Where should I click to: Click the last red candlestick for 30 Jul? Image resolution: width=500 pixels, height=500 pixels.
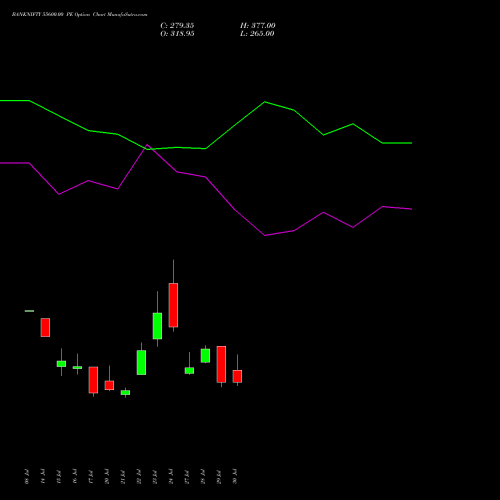(x=237, y=376)
